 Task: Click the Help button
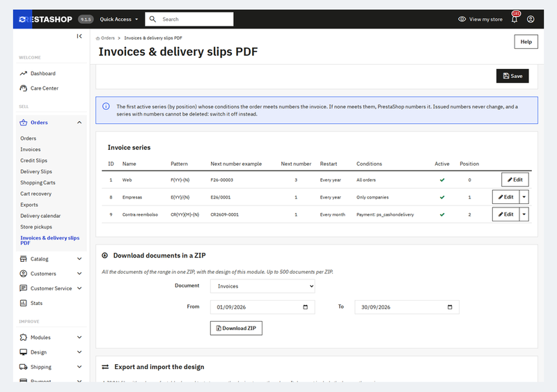[526, 42]
